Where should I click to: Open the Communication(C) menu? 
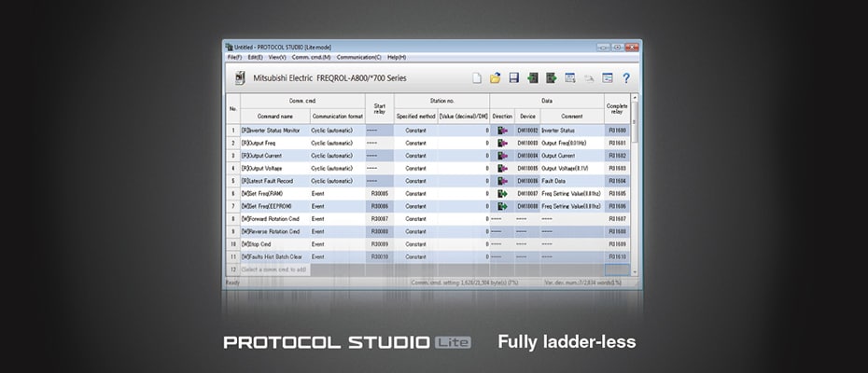(359, 57)
